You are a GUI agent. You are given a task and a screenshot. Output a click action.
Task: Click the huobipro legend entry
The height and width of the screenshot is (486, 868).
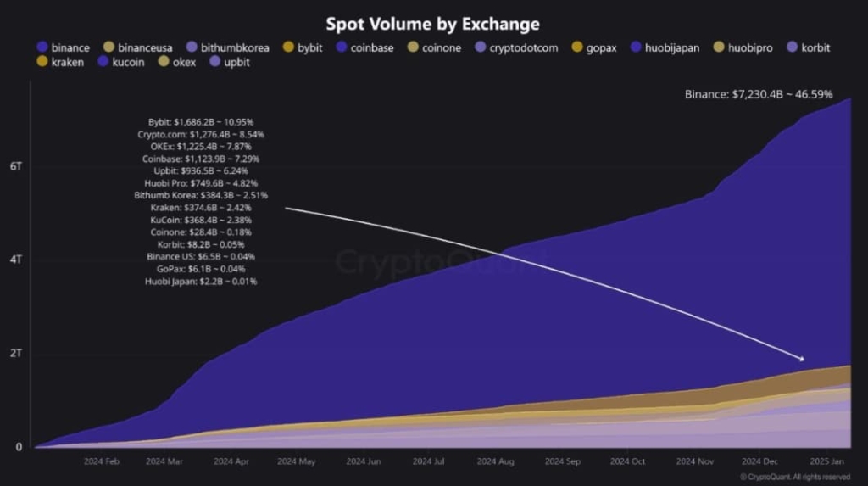click(x=743, y=47)
